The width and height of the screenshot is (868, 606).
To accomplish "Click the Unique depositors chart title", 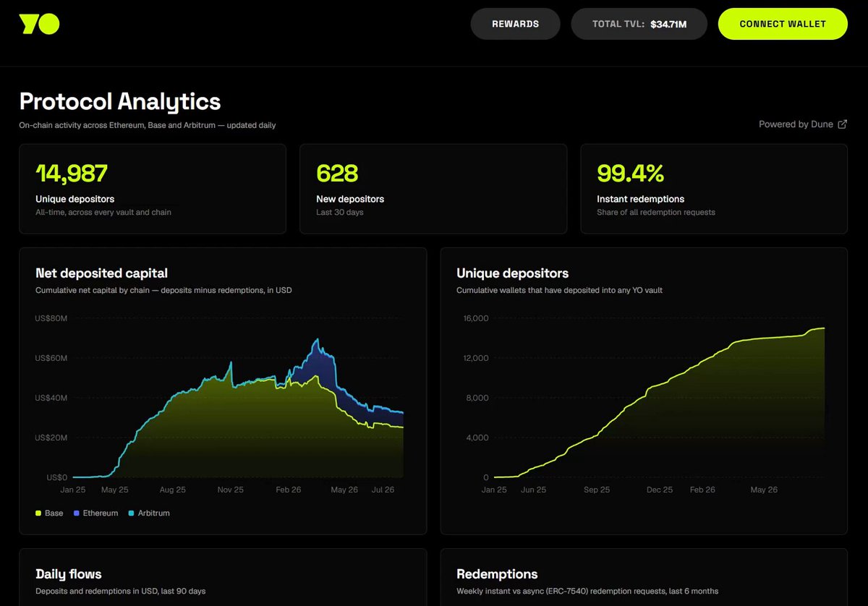I will pyautogui.click(x=512, y=273).
